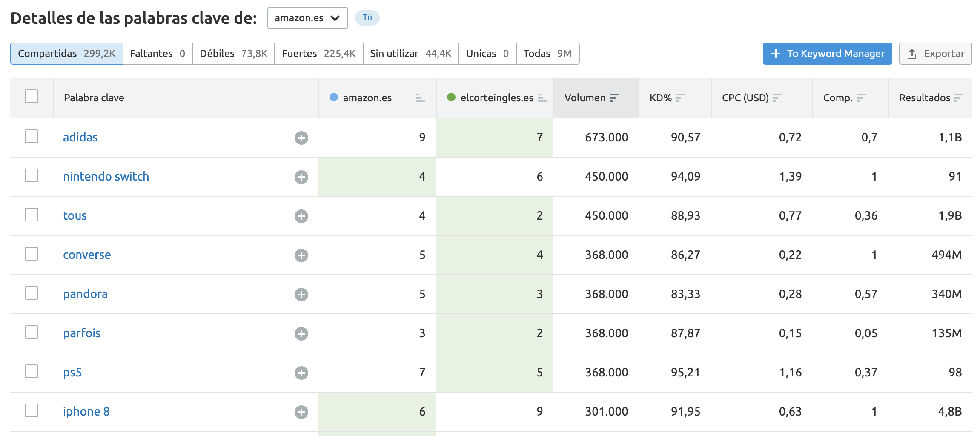Open the iphone 8 keyword link
The image size is (980, 436).
click(86, 411)
